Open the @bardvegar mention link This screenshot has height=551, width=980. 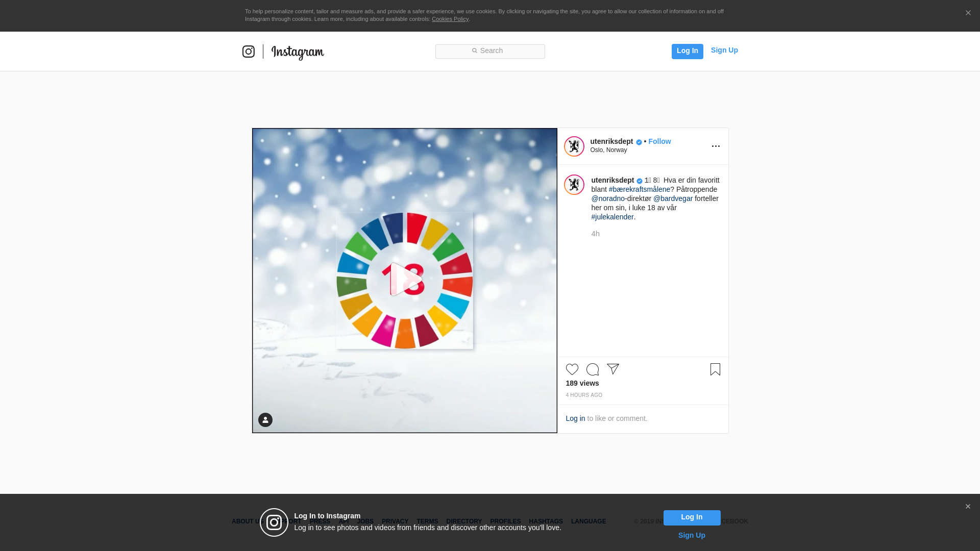click(673, 198)
